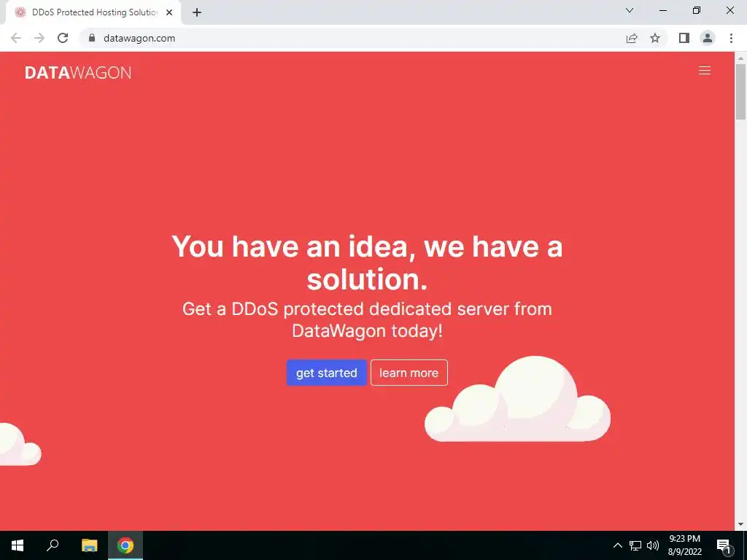Restore down the Chrome window
Screen dimensions: 747x560
[697, 10]
